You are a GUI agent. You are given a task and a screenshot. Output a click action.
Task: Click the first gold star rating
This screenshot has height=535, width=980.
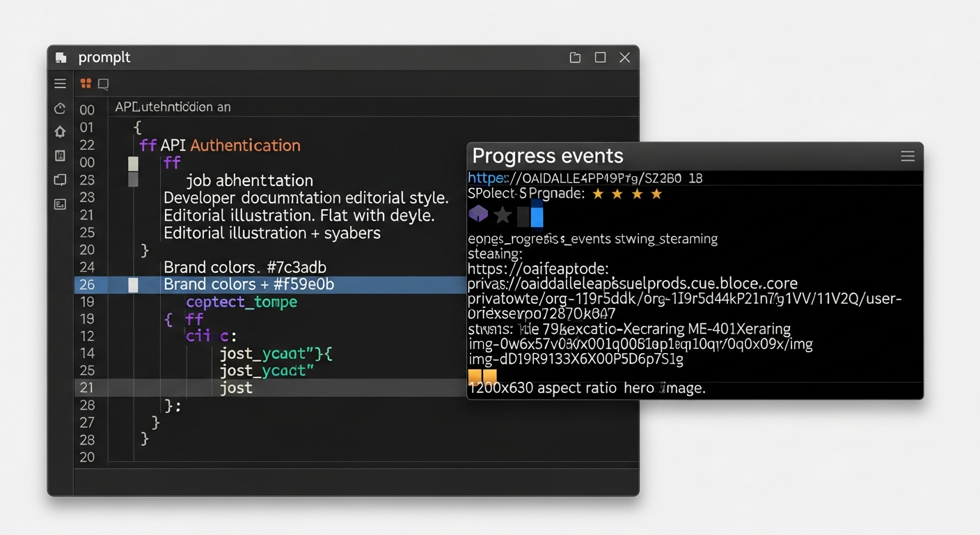point(597,194)
